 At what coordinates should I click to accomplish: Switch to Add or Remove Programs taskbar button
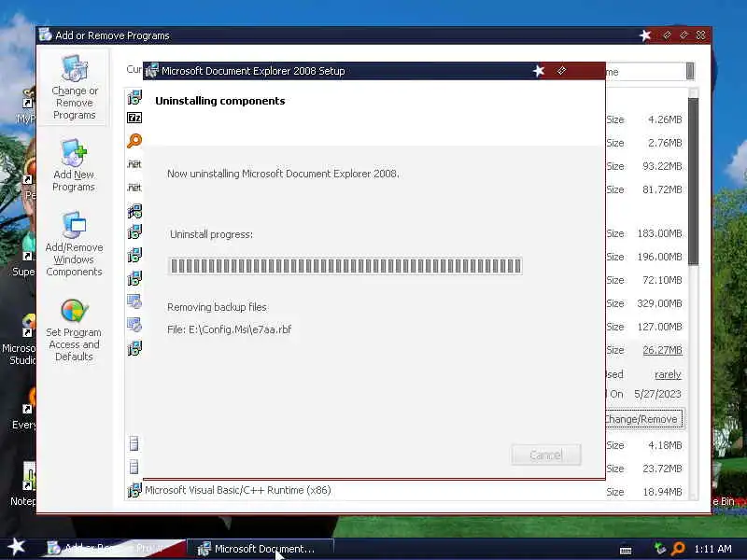click(x=114, y=549)
